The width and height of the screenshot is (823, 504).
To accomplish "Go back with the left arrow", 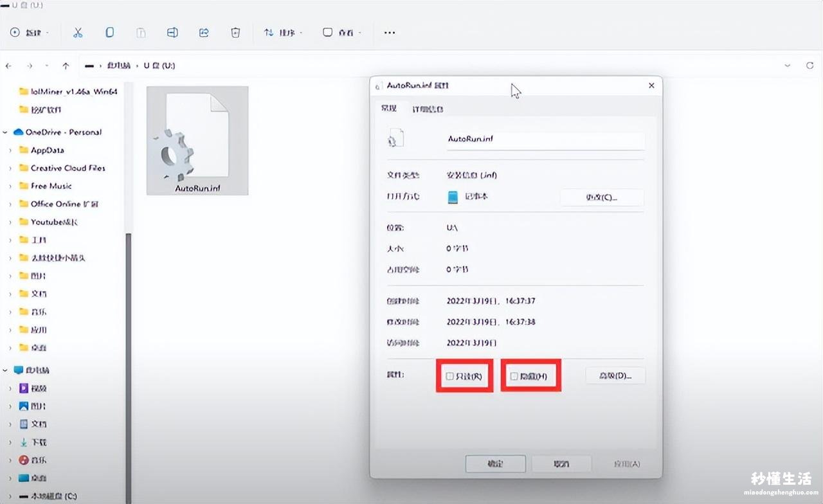I will click(9, 66).
